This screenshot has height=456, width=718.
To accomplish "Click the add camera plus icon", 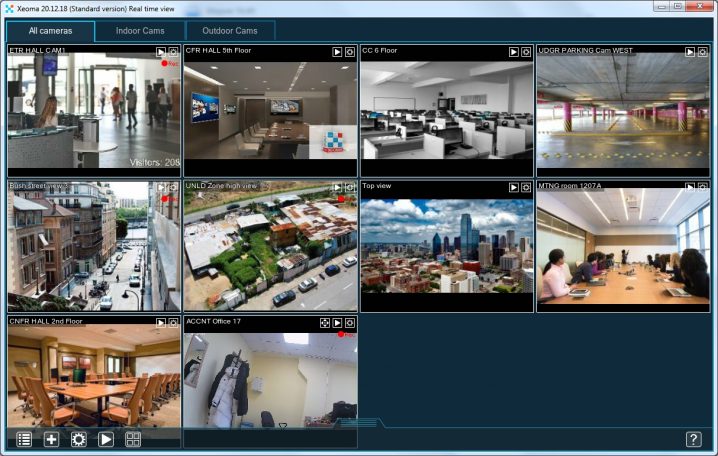I will point(51,439).
